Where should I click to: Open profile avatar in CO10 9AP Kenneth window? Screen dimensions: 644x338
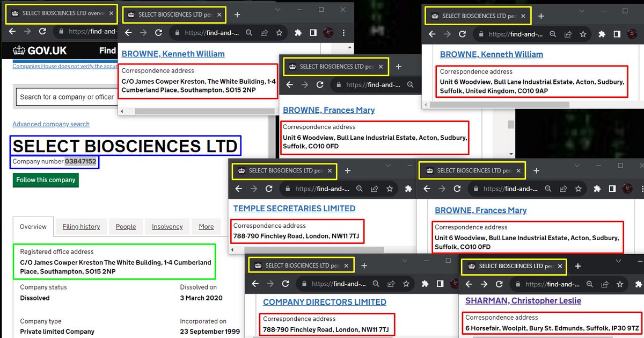(x=632, y=34)
